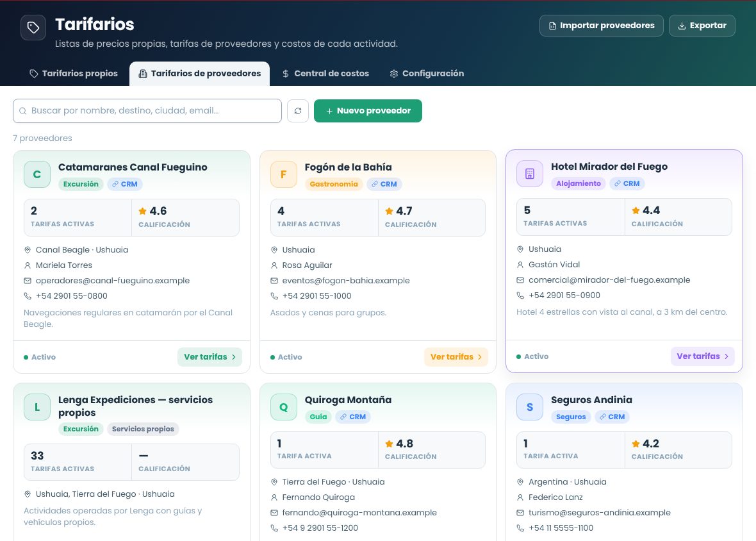This screenshot has width=756, height=541.
Task: Click the Quiroga Montaña card title
Action: pyautogui.click(x=348, y=400)
